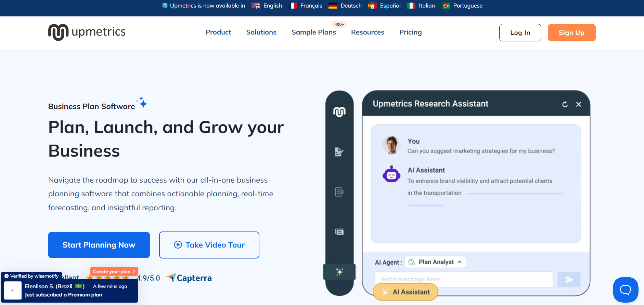The width and height of the screenshot is (644, 305).
Task: Open the Sample Plans menu
Action: (x=314, y=32)
